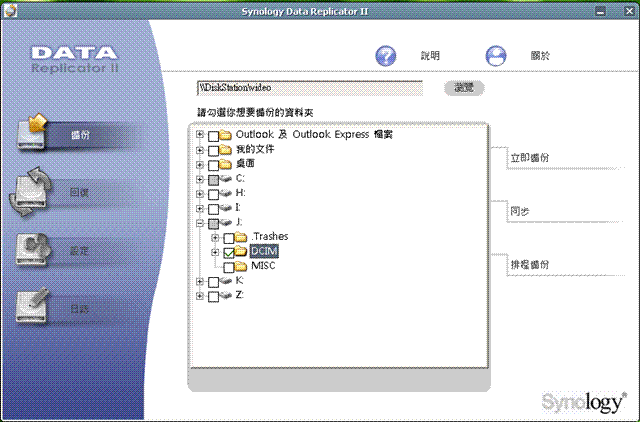Collapse the J: drive node

click(200, 223)
